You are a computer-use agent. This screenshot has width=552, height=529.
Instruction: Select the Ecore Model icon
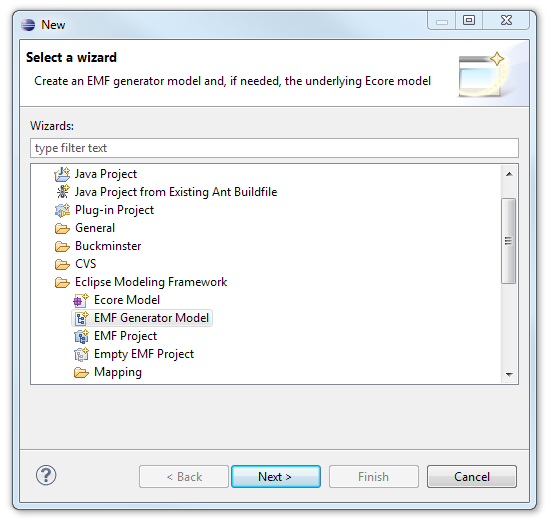[x=81, y=300]
